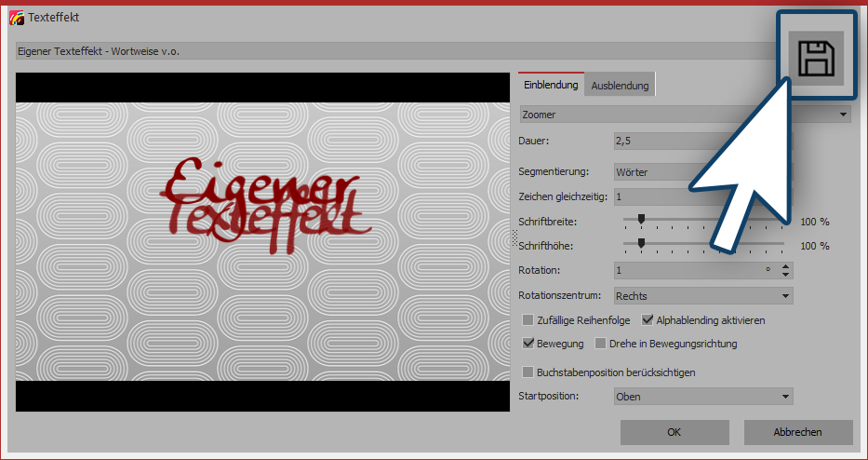Tick Buchstabenposition berücksichtigen checkbox
868x460 pixels.
click(x=528, y=372)
